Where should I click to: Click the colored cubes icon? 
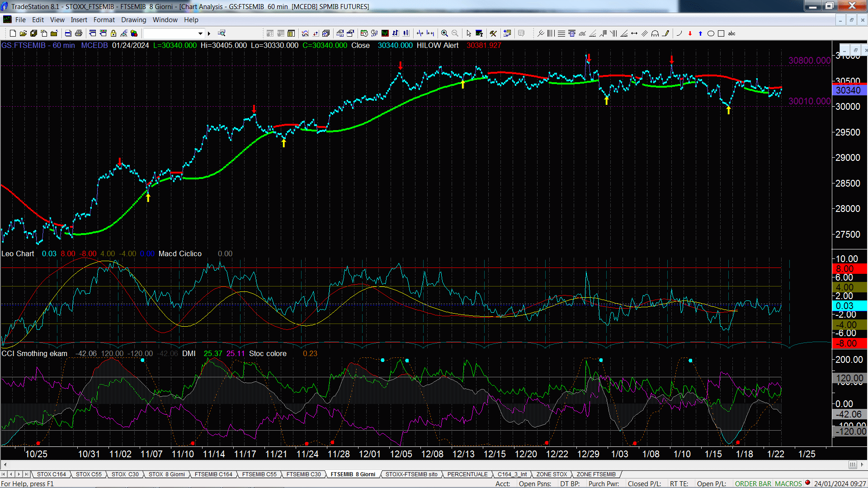point(134,33)
